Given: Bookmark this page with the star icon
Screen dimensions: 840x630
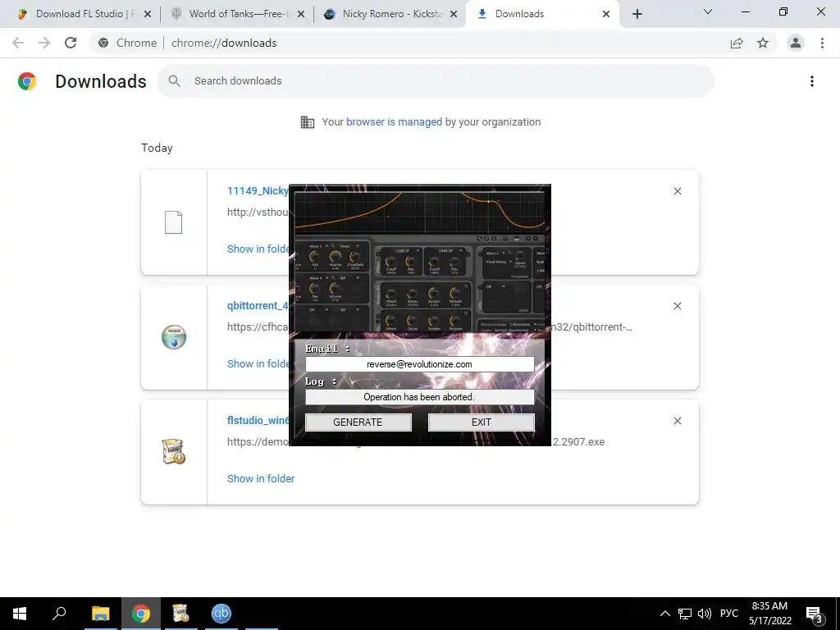Looking at the screenshot, I should (763, 43).
